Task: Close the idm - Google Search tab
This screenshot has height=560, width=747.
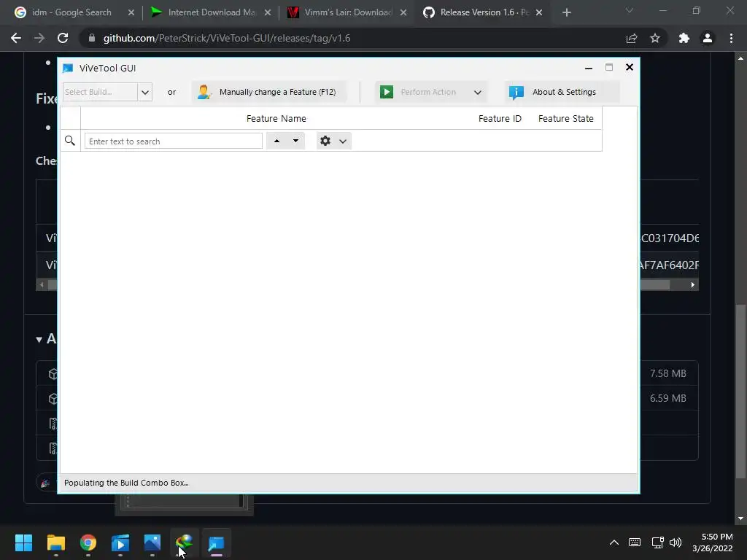Action: 131,13
